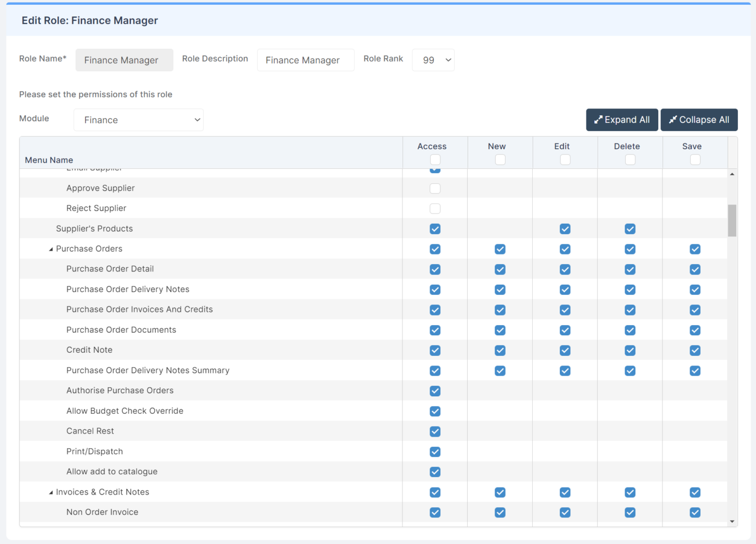Collapse the Purchase Orders tree node

(51, 249)
